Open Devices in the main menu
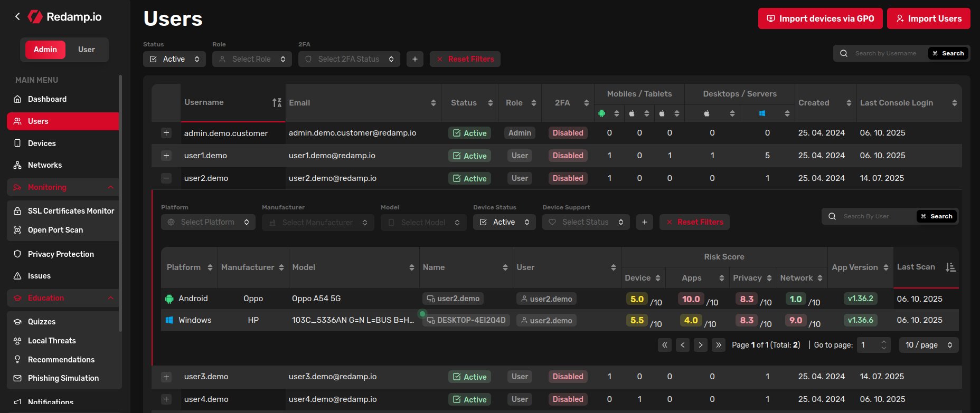This screenshot has width=980, height=413. tap(42, 143)
